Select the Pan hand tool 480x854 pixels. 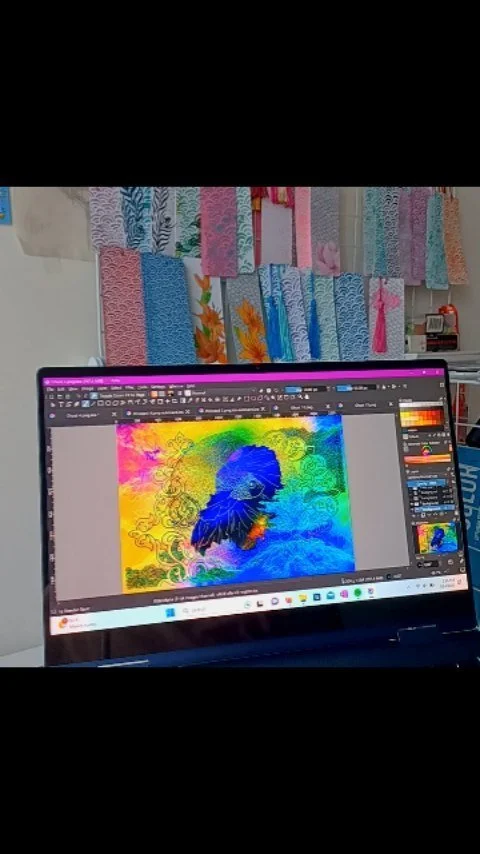coord(307,397)
